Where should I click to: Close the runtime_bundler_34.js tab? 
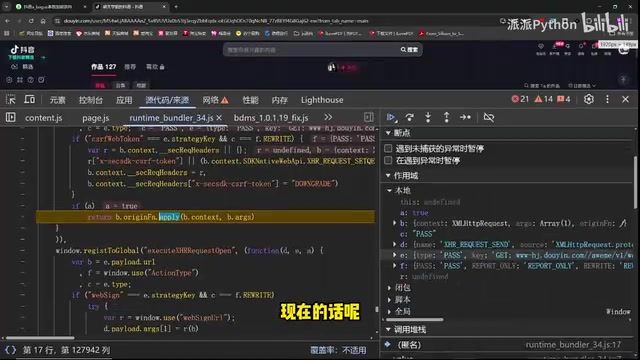click(219, 118)
